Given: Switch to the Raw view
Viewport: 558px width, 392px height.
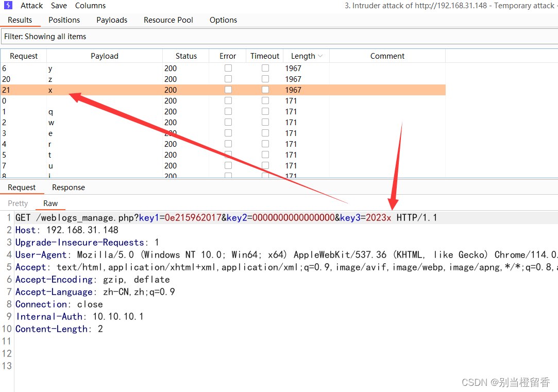Looking at the screenshot, I should [50, 203].
